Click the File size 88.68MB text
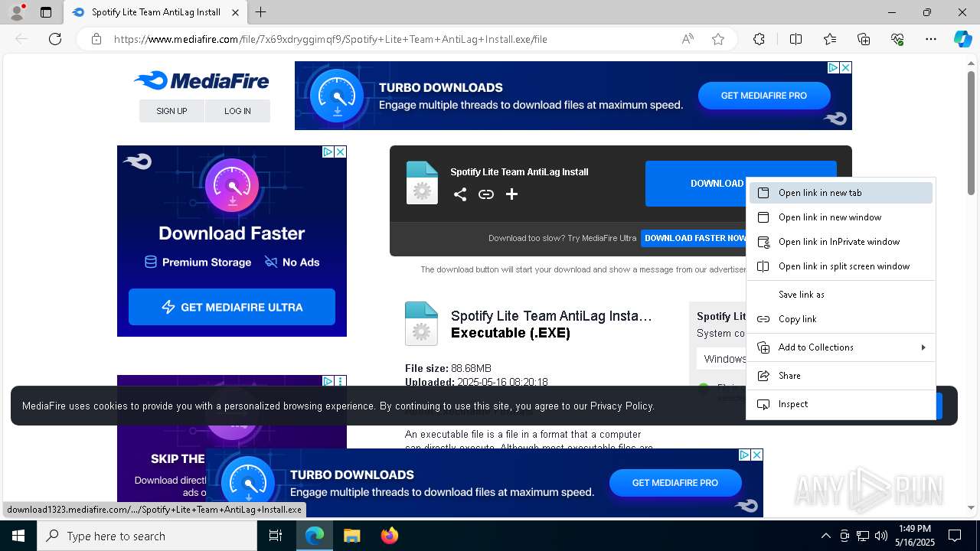The width and height of the screenshot is (980, 551). click(448, 368)
